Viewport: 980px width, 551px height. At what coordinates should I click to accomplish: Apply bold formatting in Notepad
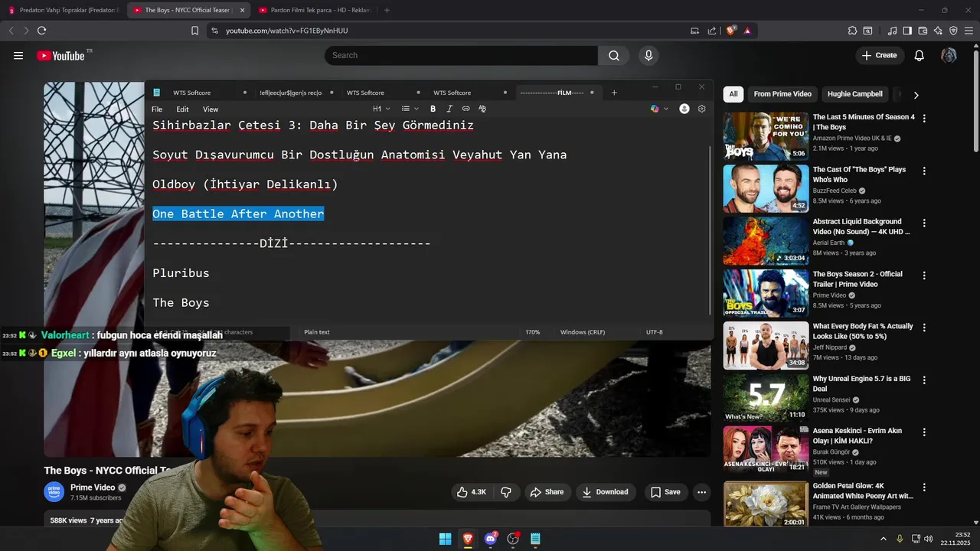point(433,109)
